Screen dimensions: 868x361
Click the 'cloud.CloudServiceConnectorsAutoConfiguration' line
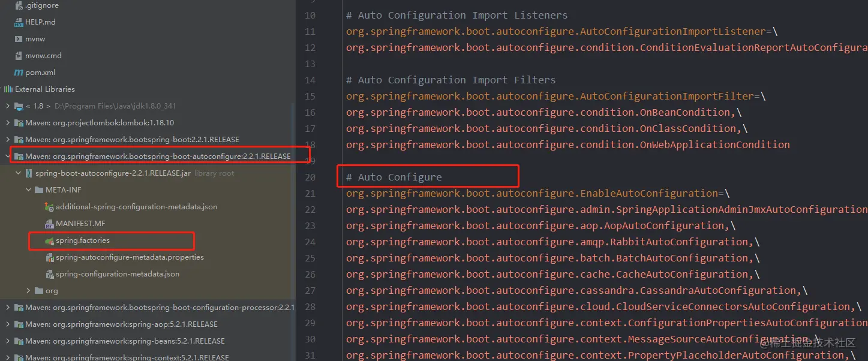[603, 307]
